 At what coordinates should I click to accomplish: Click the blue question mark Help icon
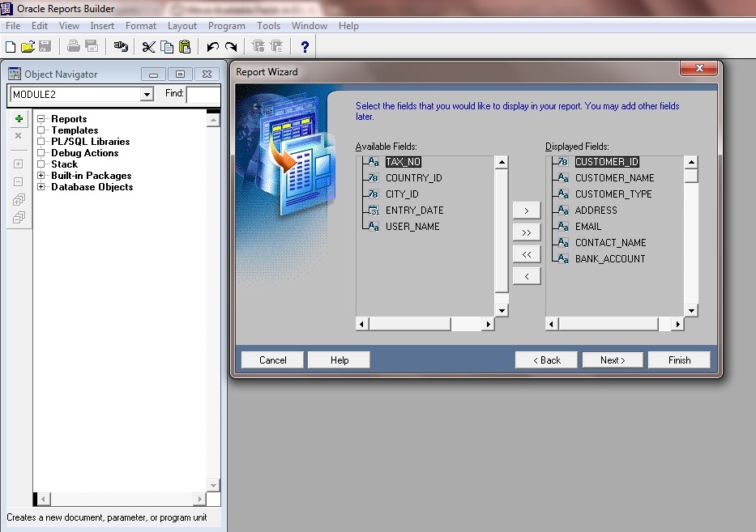305,47
